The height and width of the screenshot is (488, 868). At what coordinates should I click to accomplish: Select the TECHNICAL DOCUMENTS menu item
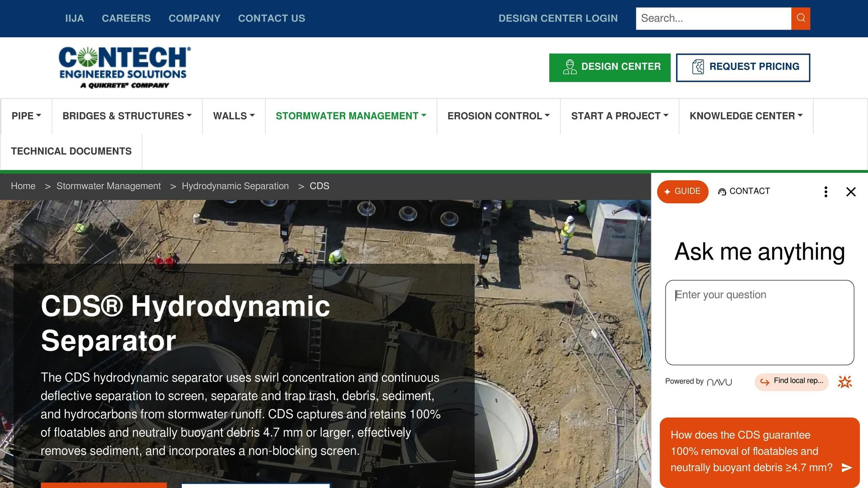coord(71,151)
